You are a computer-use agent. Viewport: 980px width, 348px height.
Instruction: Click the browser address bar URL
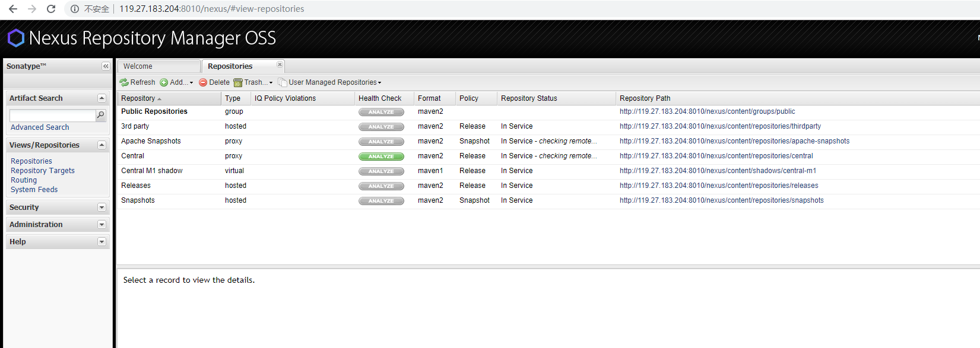click(x=212, y=9)
